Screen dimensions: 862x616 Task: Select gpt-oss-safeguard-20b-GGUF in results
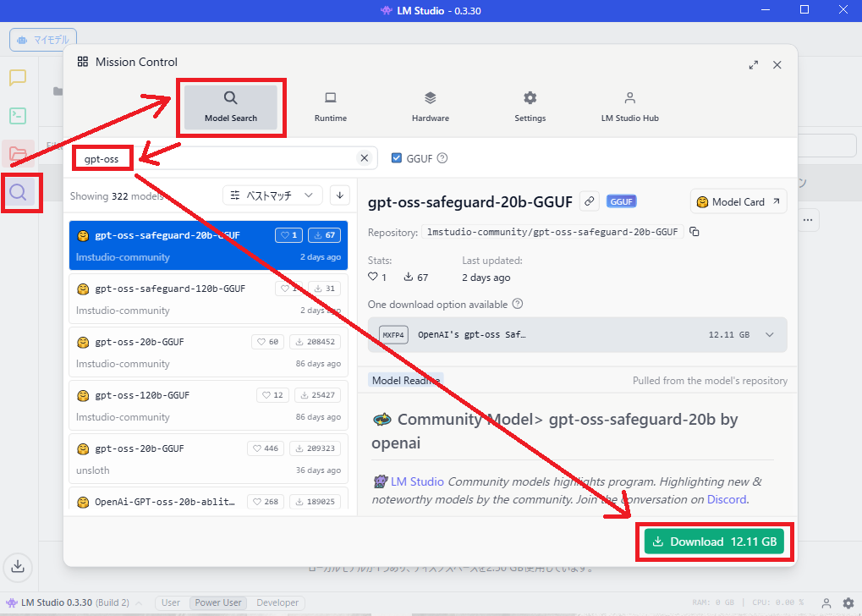click(x=208, y=245)
